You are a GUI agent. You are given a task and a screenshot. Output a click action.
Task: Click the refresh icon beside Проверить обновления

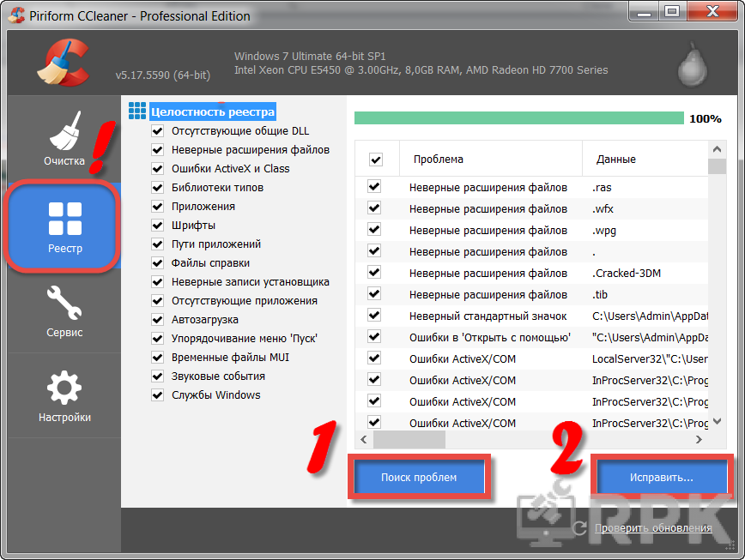coord(579,527)
